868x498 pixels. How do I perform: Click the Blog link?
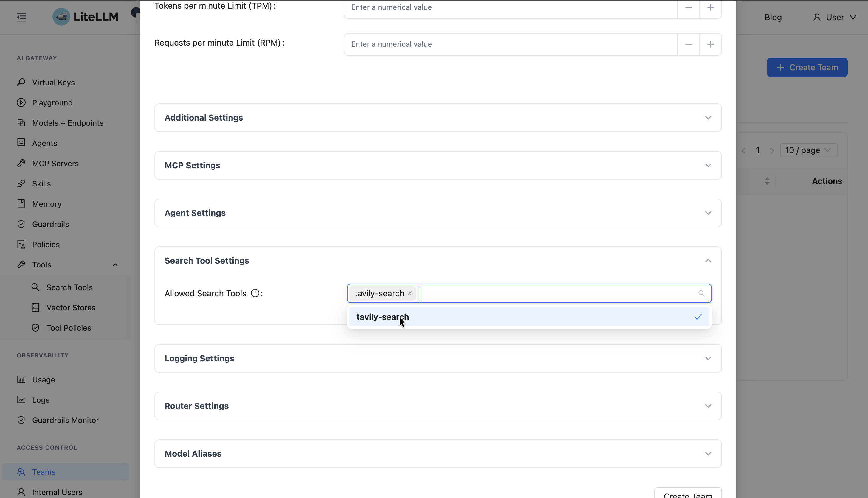(x=773, y=18)
